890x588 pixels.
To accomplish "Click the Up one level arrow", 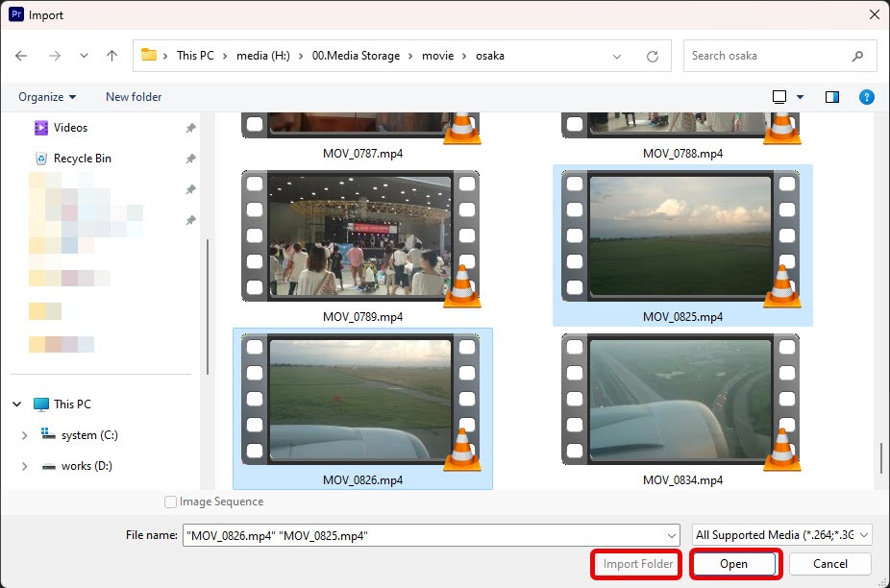I will coord(111,56).
